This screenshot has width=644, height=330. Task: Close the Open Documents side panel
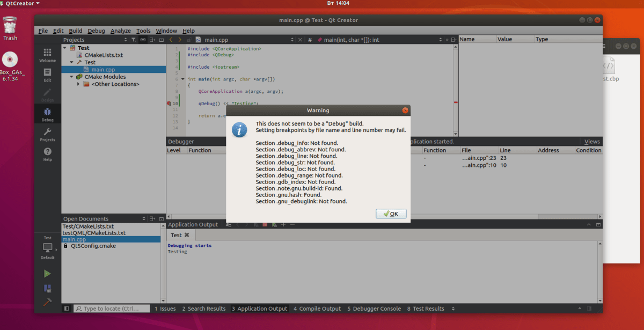coord(162,219)
